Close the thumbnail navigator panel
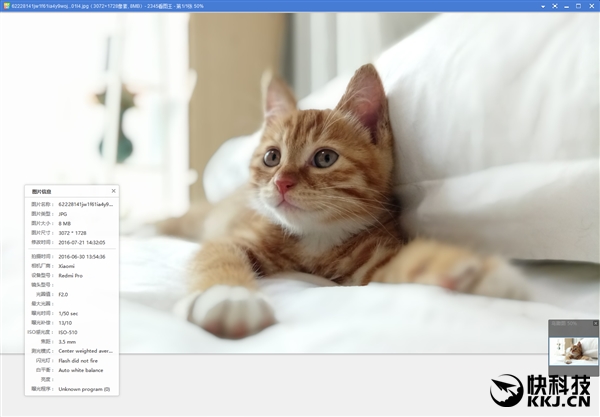 coord(595,323)
